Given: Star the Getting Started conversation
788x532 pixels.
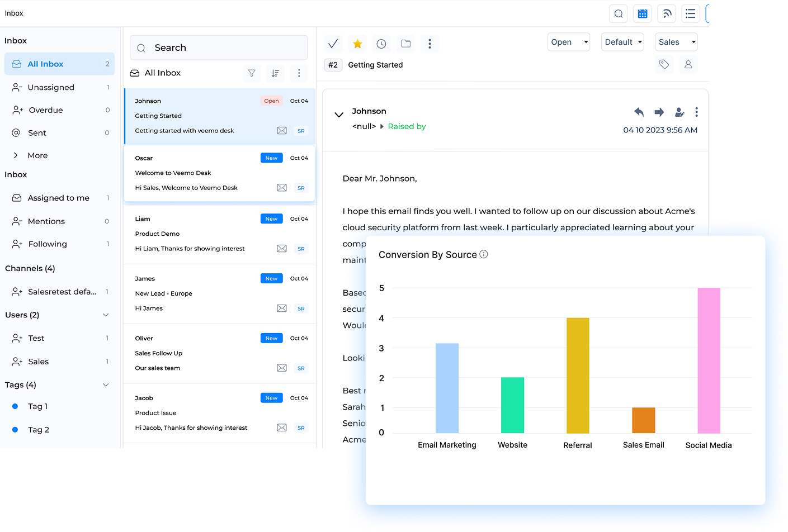Looking at the screenshot, I should [x=357, y=43].
